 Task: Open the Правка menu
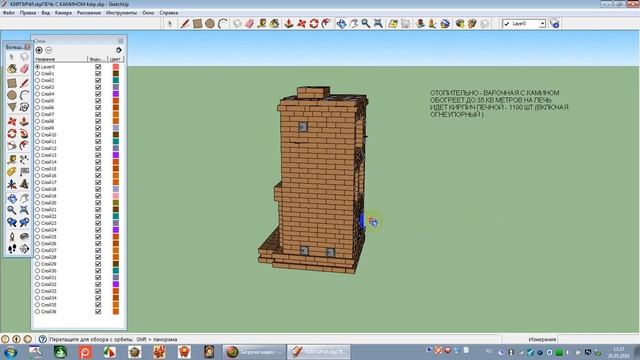(x=28, y=13)
